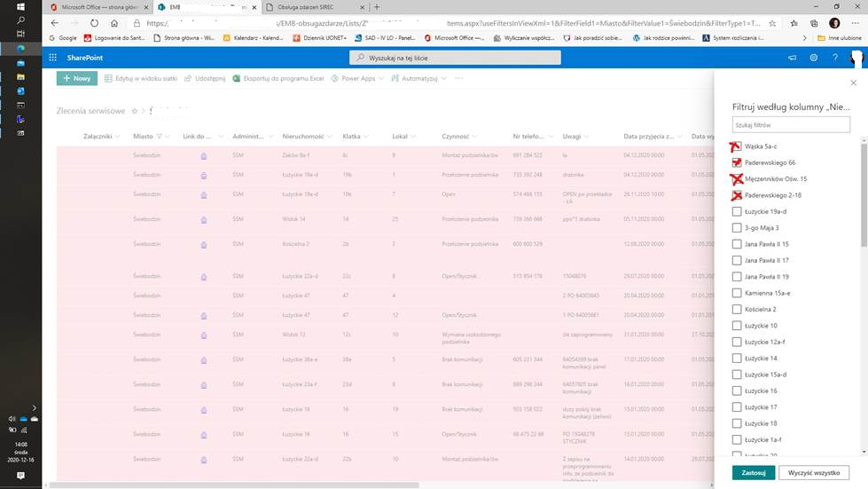Click Wyczyść wszystko button
Image resolution: width=868 pixels, height=489 pixels.
click(x=814, y=473)
